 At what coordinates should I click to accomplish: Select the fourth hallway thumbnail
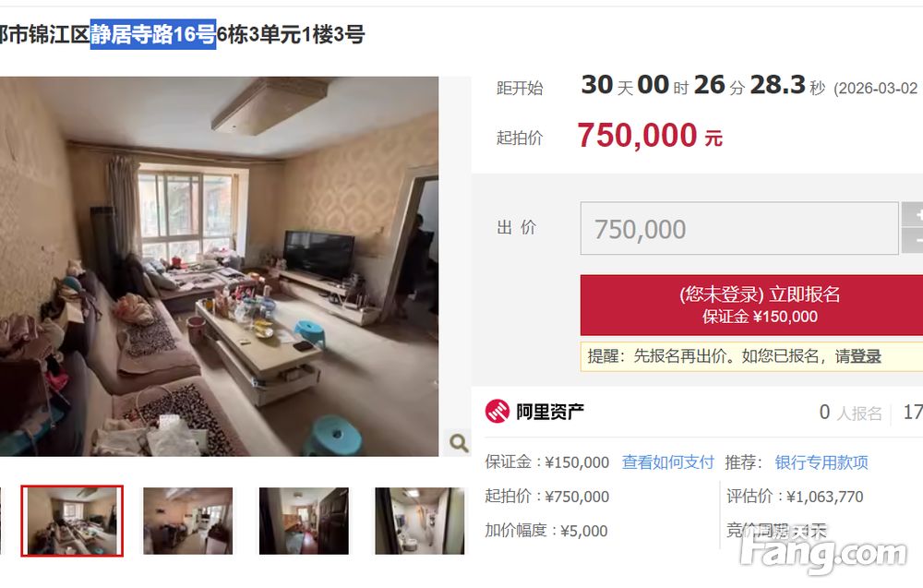(x=420, y=521)
